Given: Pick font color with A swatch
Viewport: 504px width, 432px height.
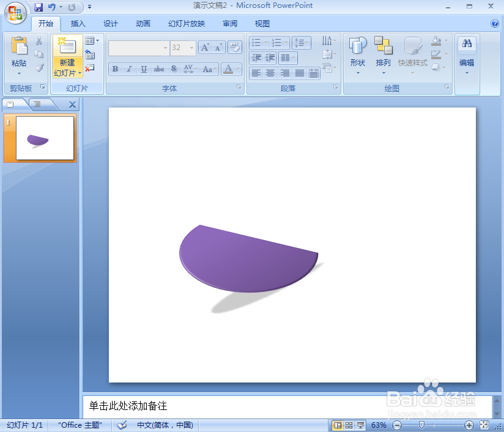Looking at the screenshot, I should point(228,68).
